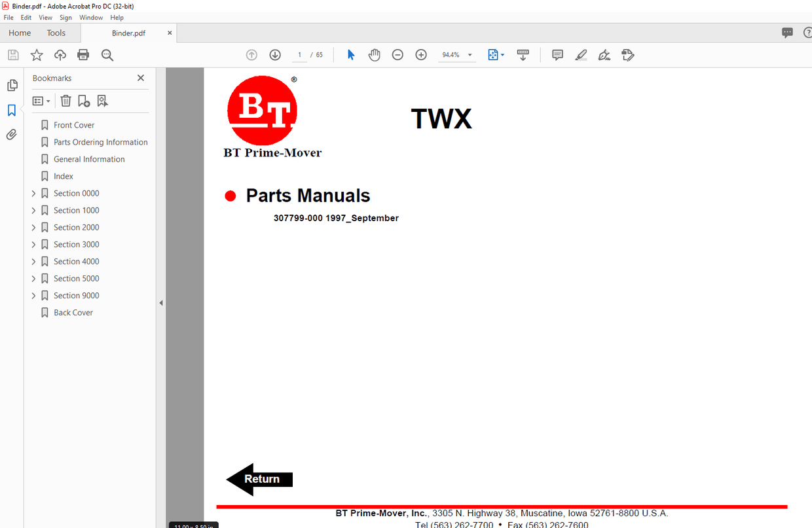Click the zoom out minus icon
812x528 pixels.
pos(397,55)
